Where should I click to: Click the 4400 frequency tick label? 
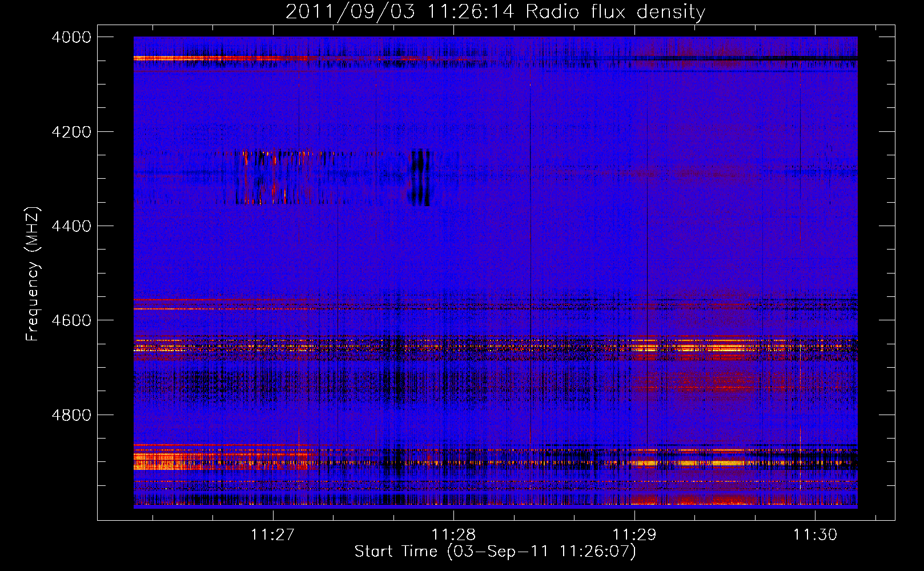pos(71,226)
